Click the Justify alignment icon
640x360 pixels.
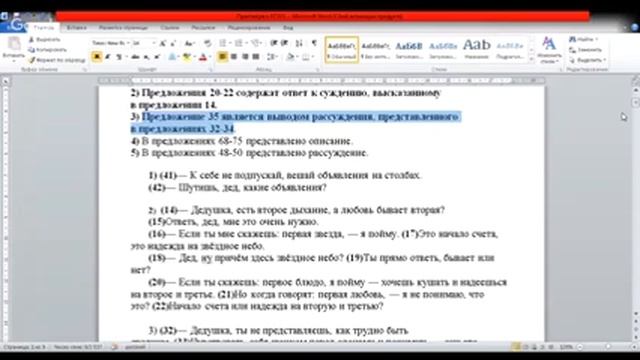tap(256, 57)
